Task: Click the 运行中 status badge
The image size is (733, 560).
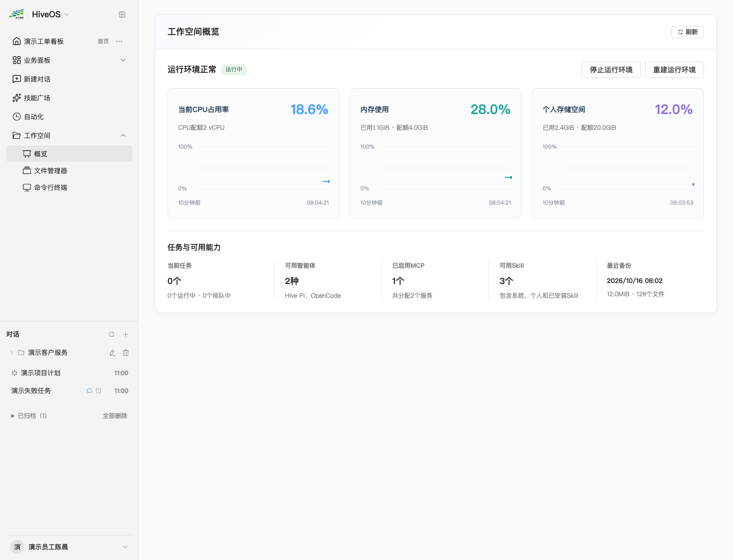Action: pos(234,69)
